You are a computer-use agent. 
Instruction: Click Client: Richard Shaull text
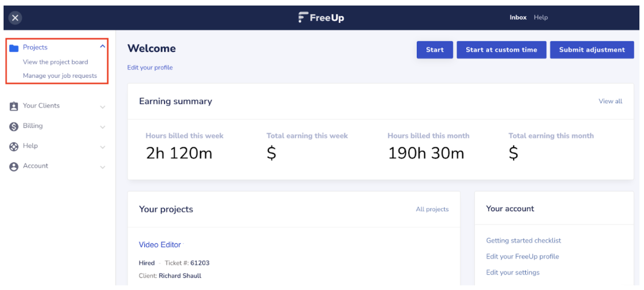coord(170,276)
